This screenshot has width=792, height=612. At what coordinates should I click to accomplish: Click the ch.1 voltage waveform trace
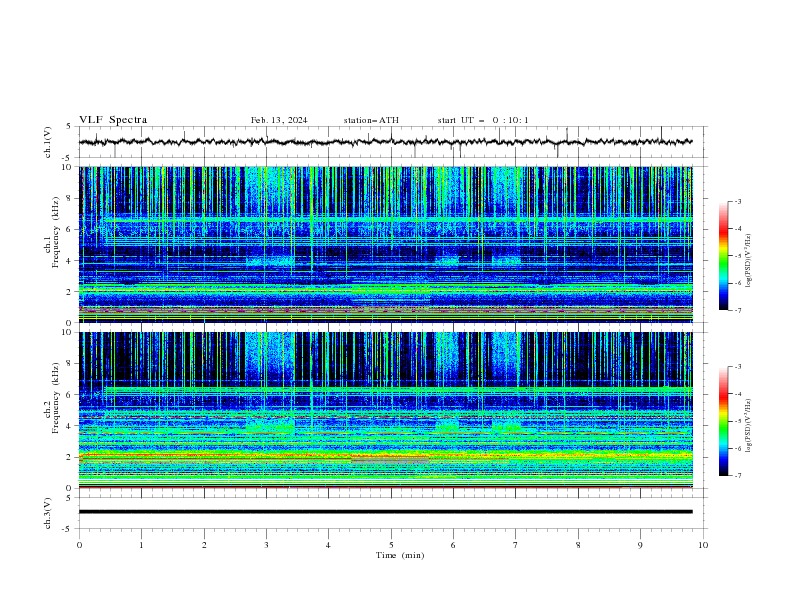tap(386, 142)
